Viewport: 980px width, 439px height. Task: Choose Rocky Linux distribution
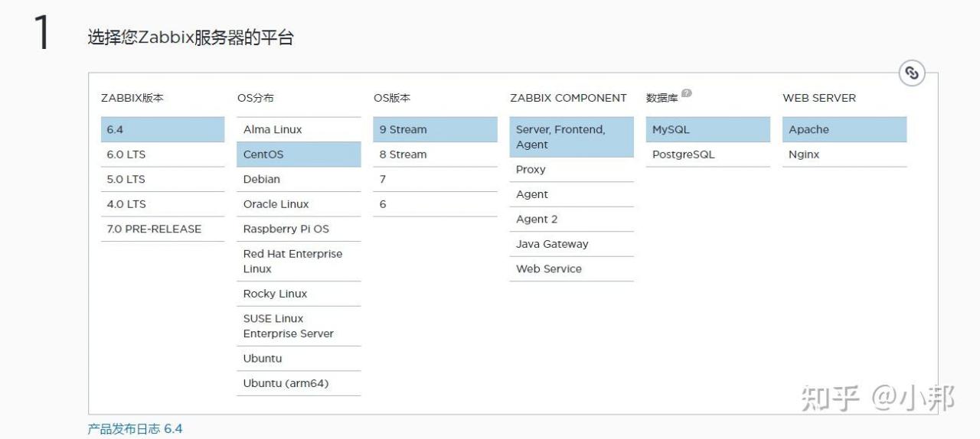[299, 294]
